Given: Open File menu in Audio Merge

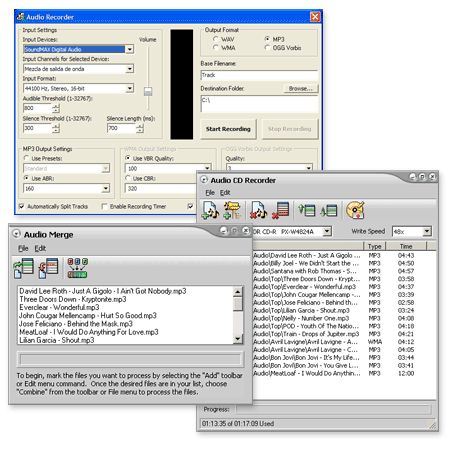Looking at the screenshot, I should (23, 248).
